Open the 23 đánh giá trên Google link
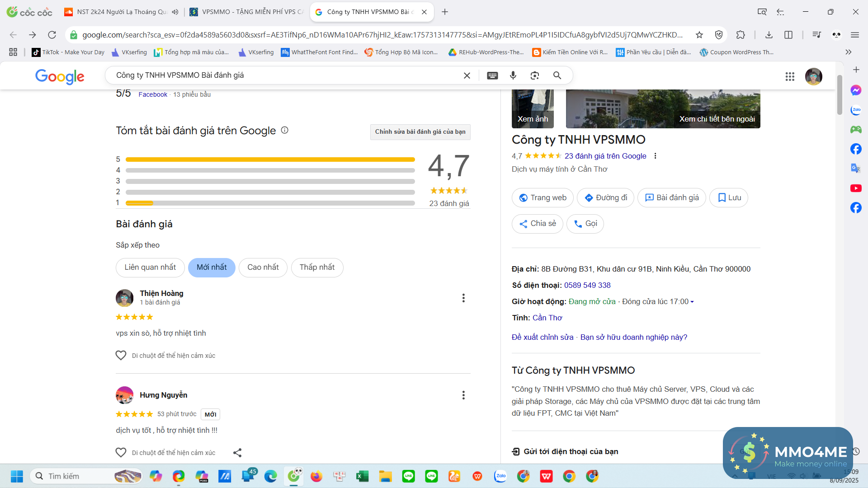The height and width of the screenshot is (488, 868). pos(605,156)
